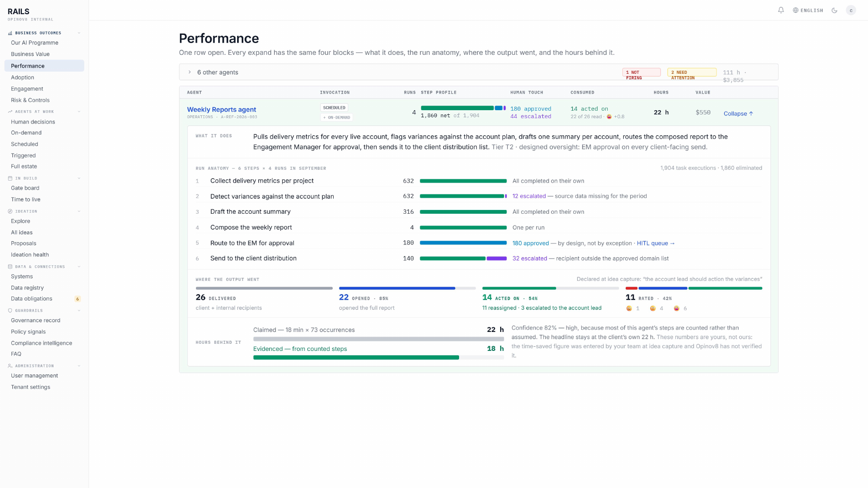Open the Weekly Reports agent link

[x=221, y=109]
